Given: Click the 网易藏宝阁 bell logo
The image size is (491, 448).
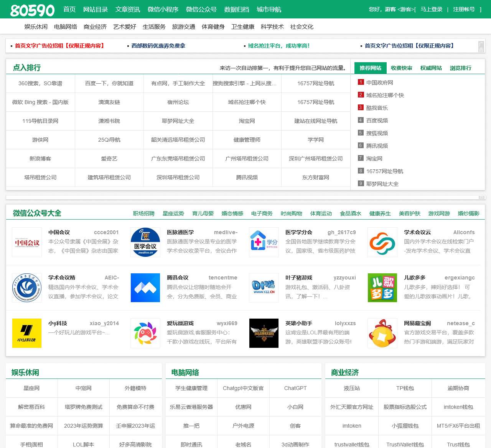Looking at the screenshot, I should 382,333.
